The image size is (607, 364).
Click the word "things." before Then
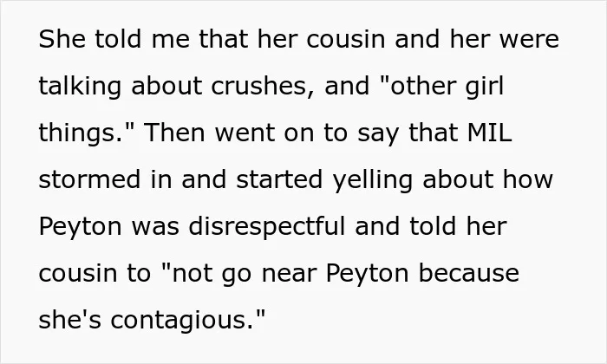pyautogui.click(x=86, y=133)
